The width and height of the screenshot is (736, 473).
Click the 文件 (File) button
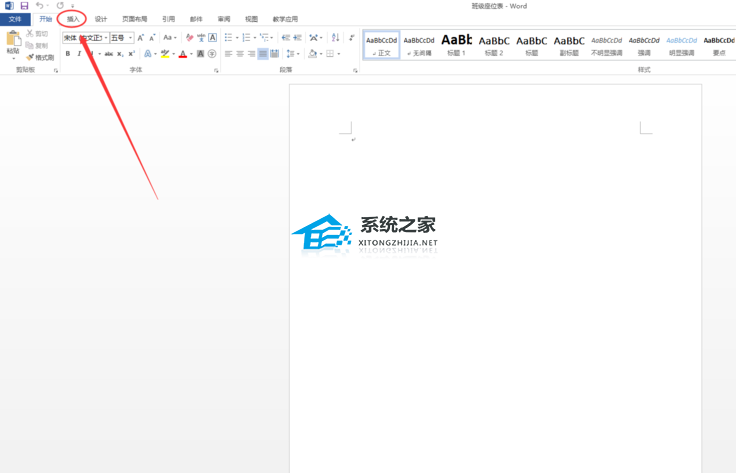click(x=15, y=19)
